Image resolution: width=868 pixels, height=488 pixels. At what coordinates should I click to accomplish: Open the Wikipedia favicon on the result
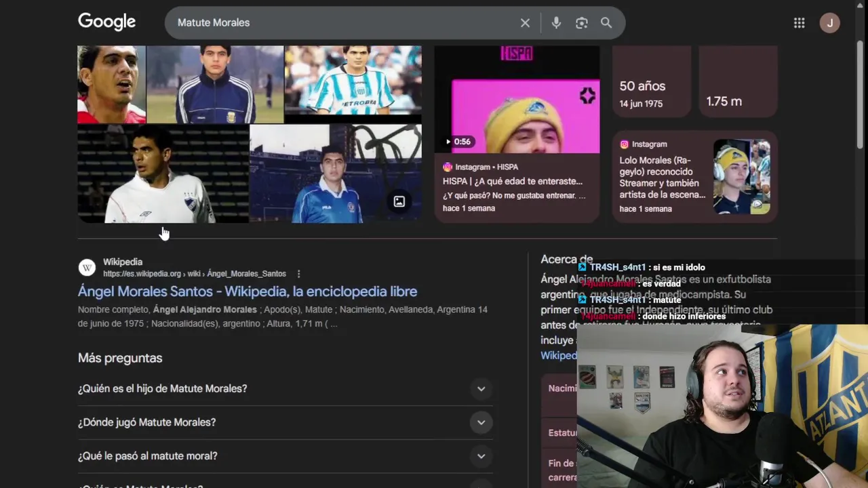tap(87, 267)
